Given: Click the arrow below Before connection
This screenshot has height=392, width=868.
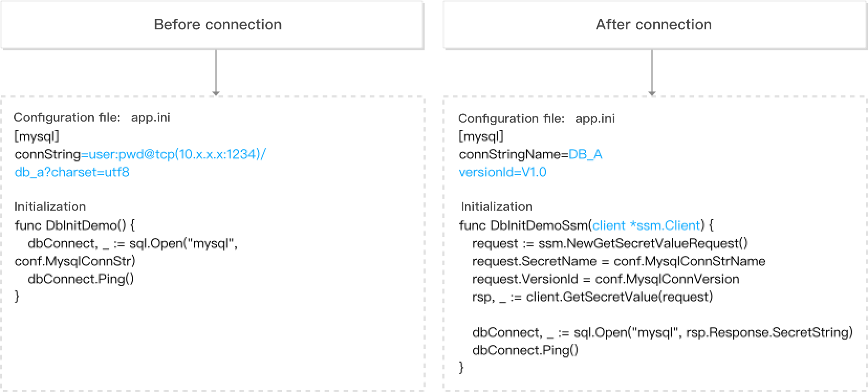Looking at the screenshot, I should pyautogui.click(x=216, y=73).
